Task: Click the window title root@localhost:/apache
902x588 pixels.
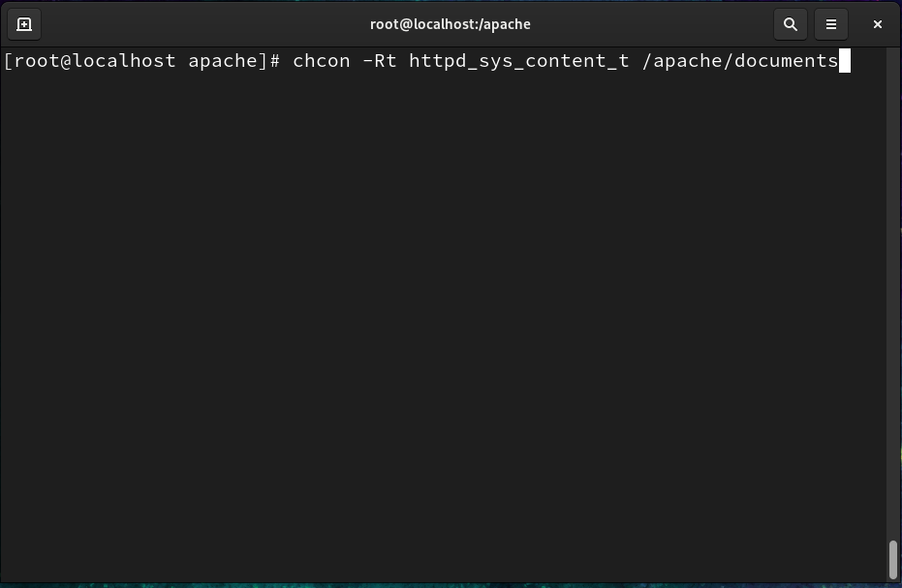Action: point(450,24)
